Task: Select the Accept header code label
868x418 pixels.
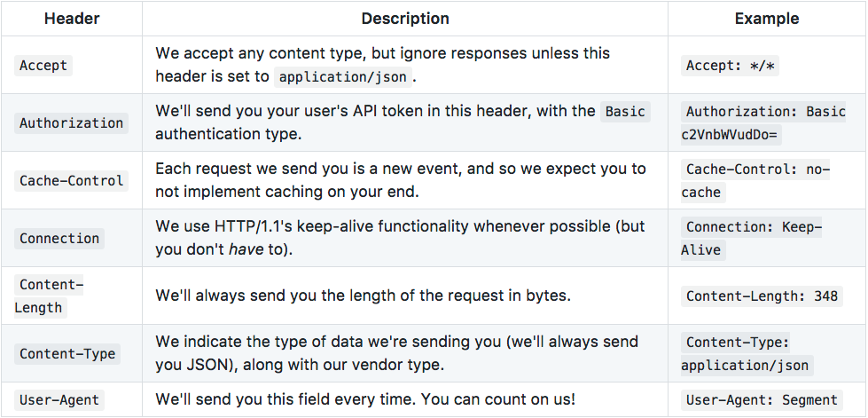Action: (x=43, y=66)
